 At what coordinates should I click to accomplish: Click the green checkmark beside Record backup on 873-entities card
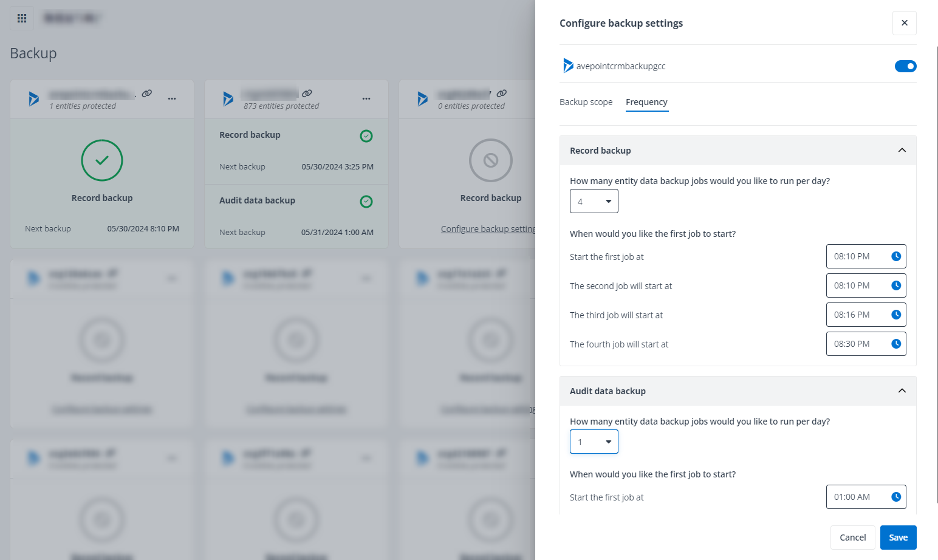[x=366, y=135]
